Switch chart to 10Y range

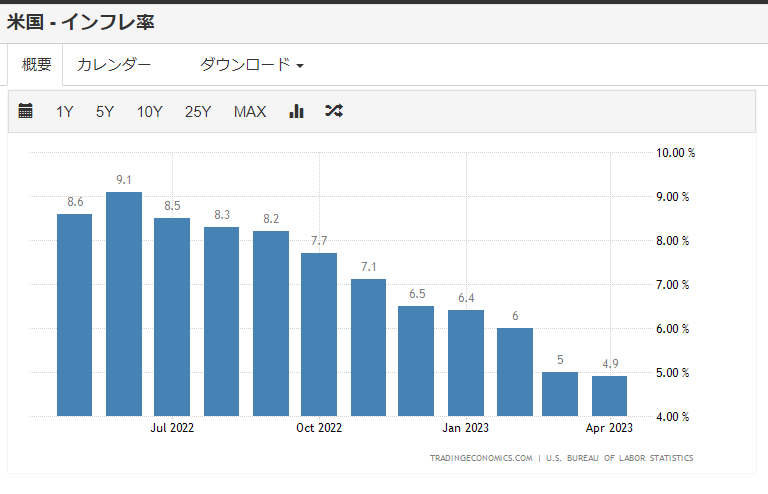pyautogui.click(x=149, y=112)
